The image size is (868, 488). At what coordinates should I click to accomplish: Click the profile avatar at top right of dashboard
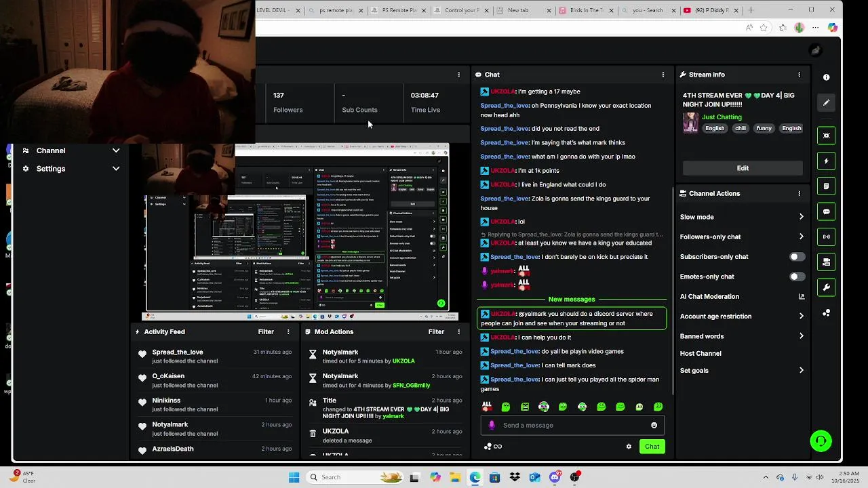(x=816, y=50)
